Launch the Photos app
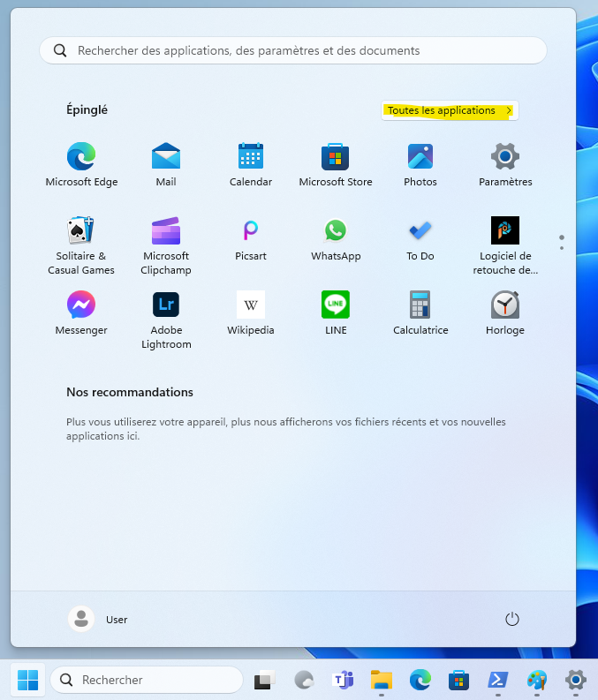This screenshot has width=598, height=700. (420, 164)
